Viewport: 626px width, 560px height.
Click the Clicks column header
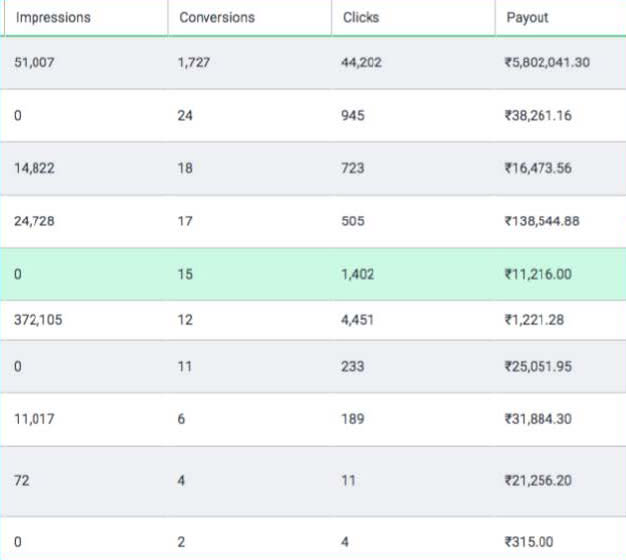point(361,18)
